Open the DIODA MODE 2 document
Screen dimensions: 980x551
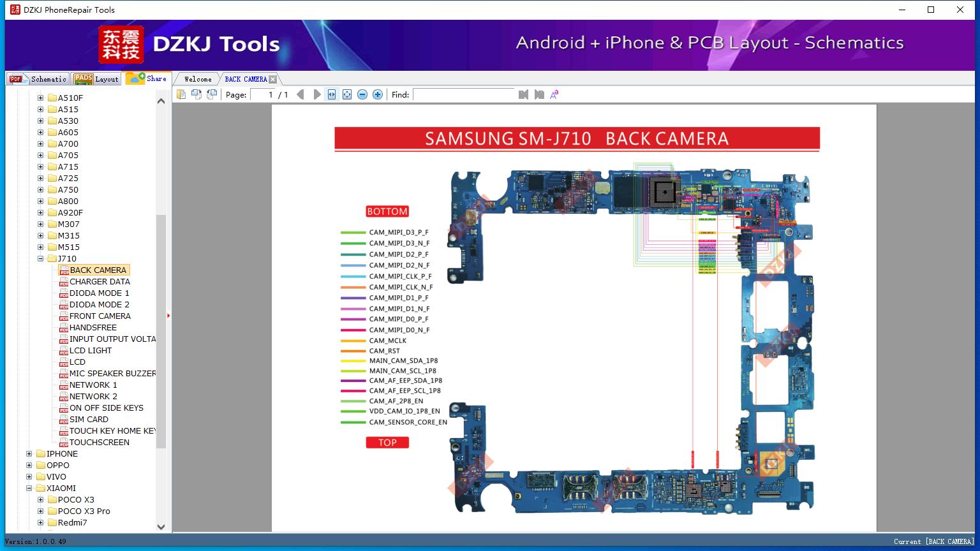point(100,305)
